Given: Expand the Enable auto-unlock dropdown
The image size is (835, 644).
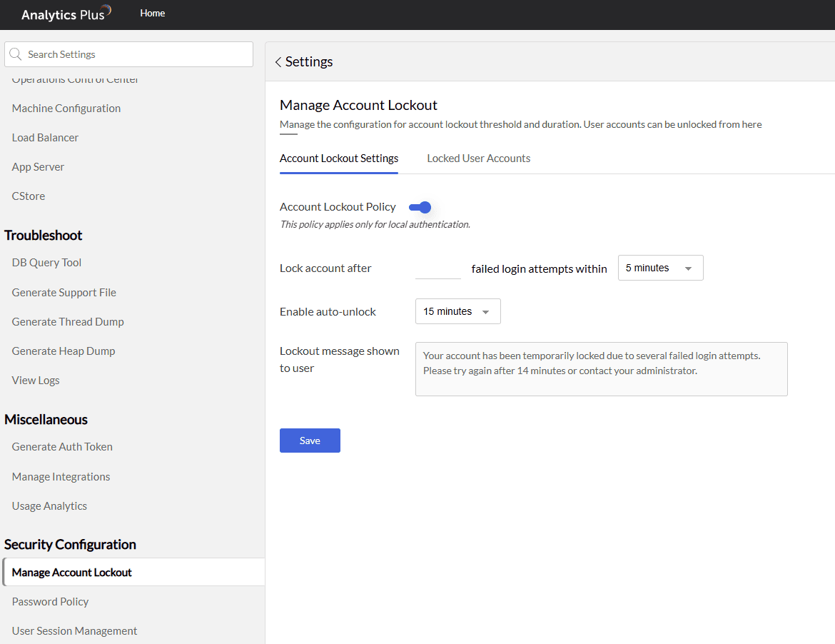Looking at the screenshot, I should [457, 311].
